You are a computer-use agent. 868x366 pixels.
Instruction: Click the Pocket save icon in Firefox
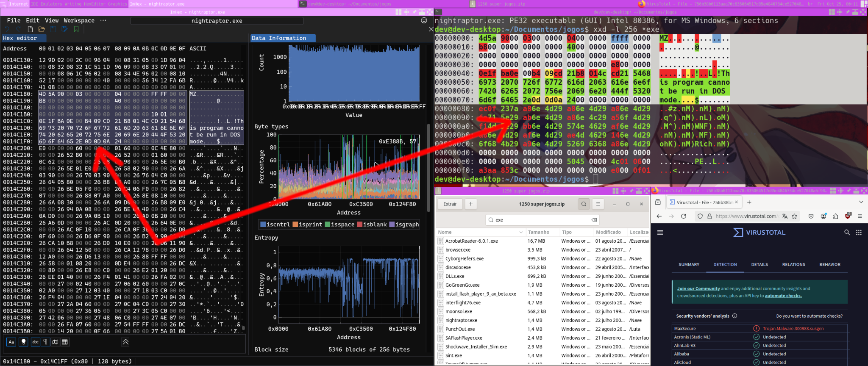811,216
